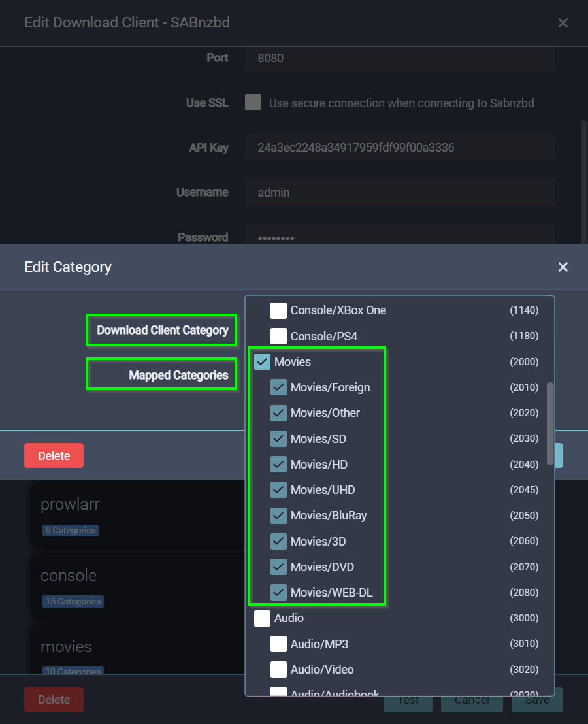
Task: Click the API Key input field
Action: coord(400,148)
